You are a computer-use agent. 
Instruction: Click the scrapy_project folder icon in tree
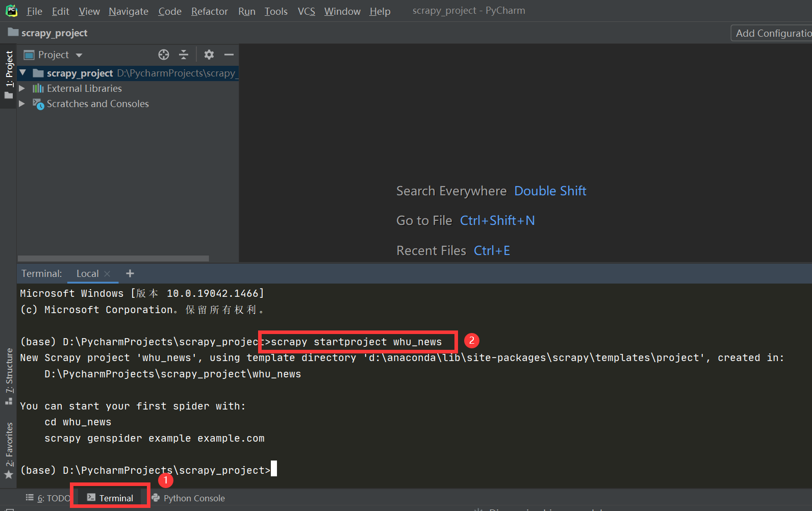coord(38,73)
